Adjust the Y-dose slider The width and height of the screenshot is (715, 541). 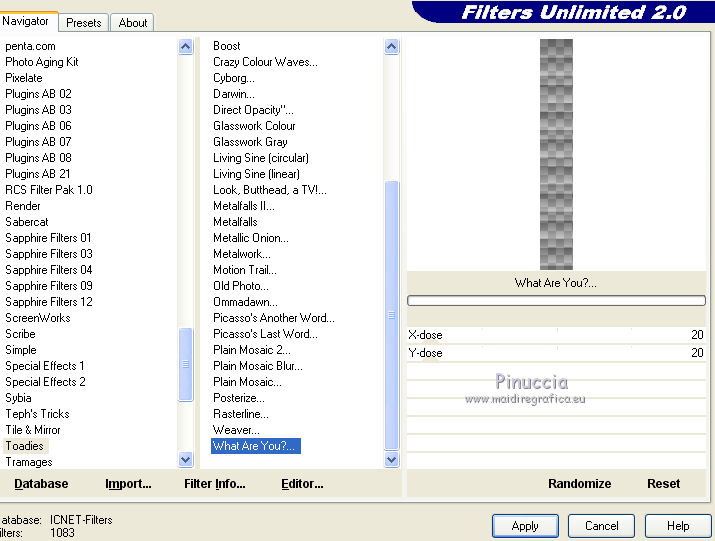pyautogui.click(x=556, y=353)
